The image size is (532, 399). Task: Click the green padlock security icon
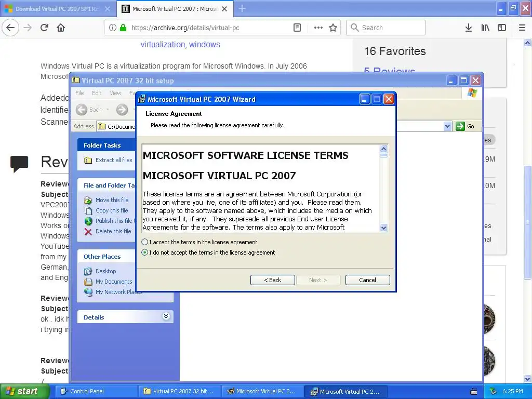(123, 28)
